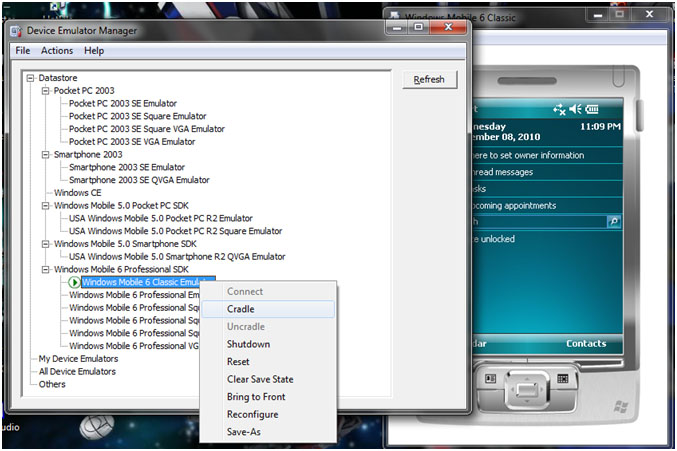Collapse Windows Mobile 5.0 Smartphone SDK node
The image size is (677, 451).
[x=45, y=244]
